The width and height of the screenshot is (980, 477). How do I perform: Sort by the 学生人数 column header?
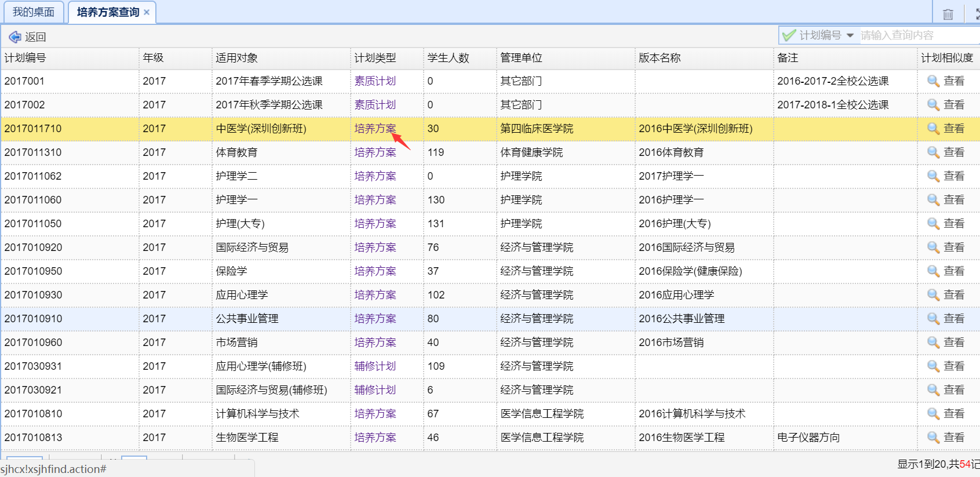(448, 58)
